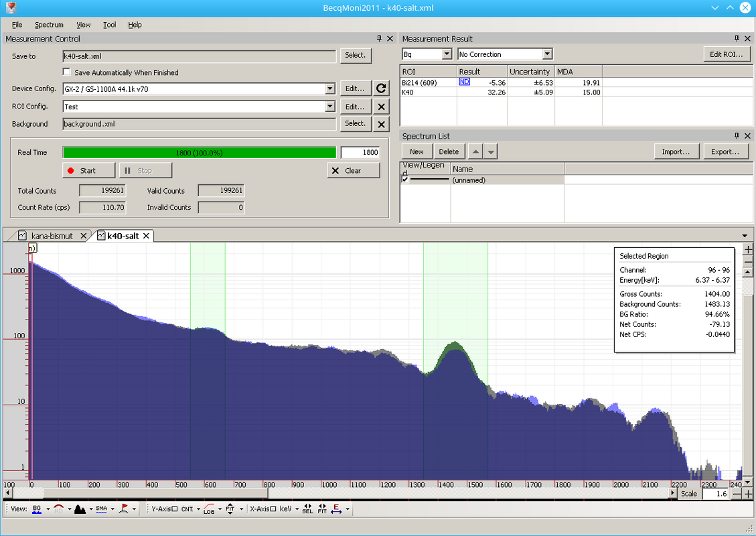Remove ROI Config with X button
The image size is (756, 536).
point(381,107)
